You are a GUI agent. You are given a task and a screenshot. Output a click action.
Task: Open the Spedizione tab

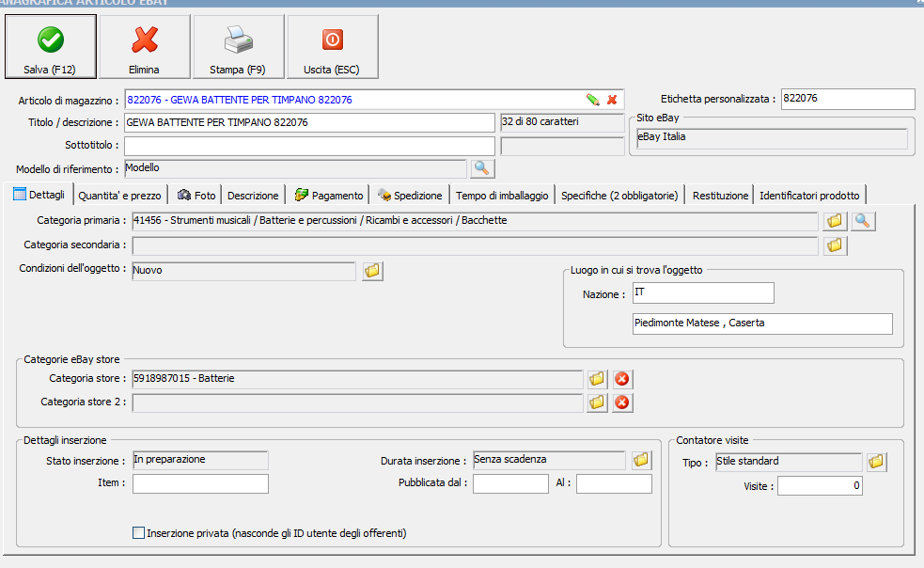point(410,196)
